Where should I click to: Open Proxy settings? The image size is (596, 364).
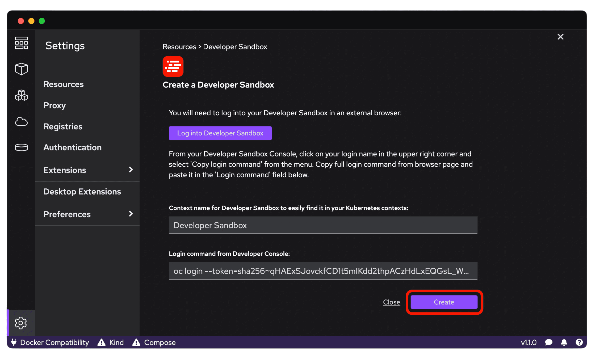(54, 105)
